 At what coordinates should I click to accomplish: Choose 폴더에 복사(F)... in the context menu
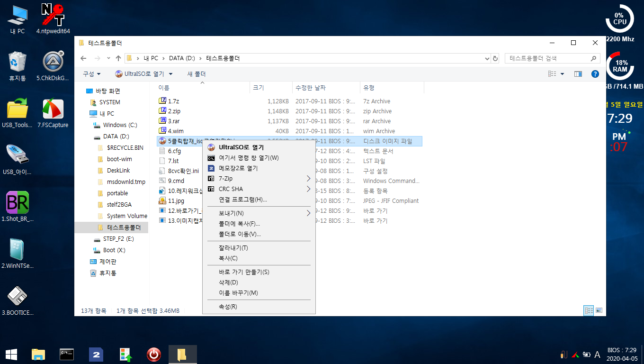pos(259,224)
